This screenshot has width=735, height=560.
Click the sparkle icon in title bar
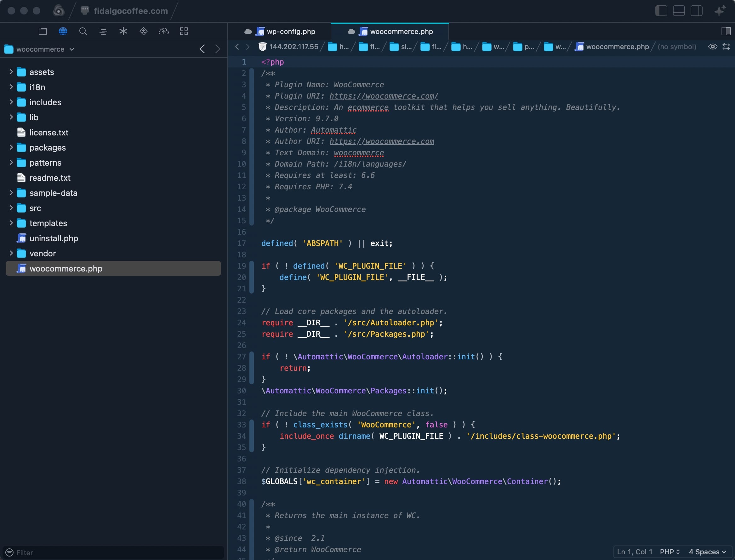720,11
